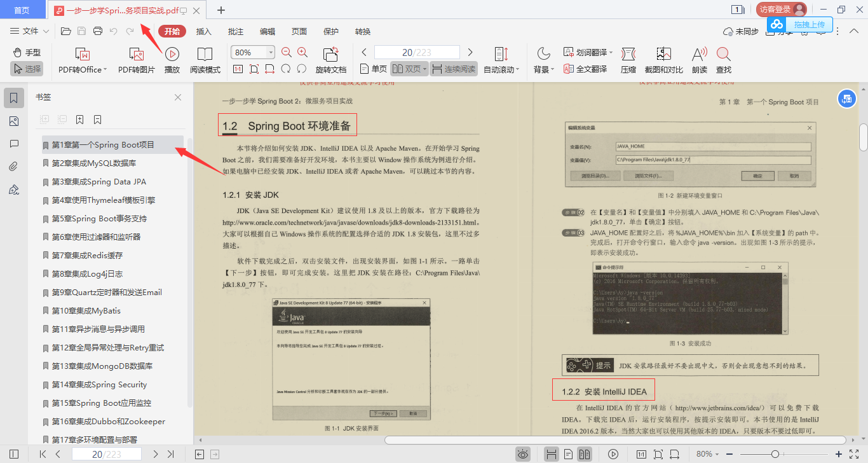This screenshot has width=868, height=463.
Task: Open the attachments paperclip icon in sidebar
Action: click(14, 167)
